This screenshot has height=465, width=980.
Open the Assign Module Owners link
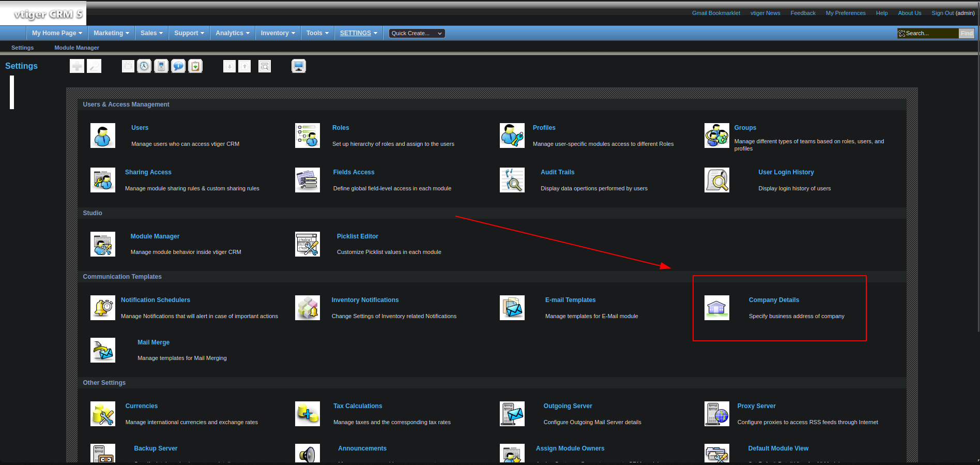pyautogui.click(x=570, y=448)
